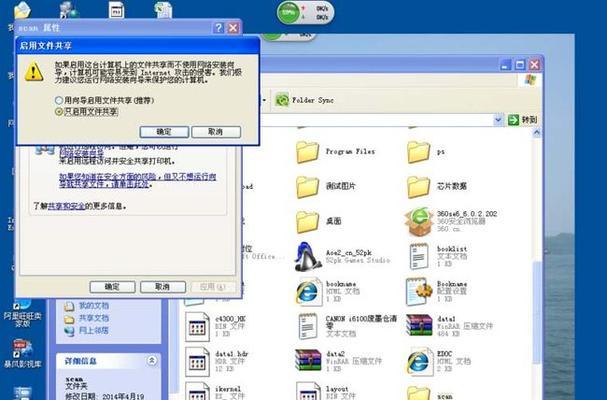Click the network speed monitor widget

pyautogui.click(x=305, y=13)
